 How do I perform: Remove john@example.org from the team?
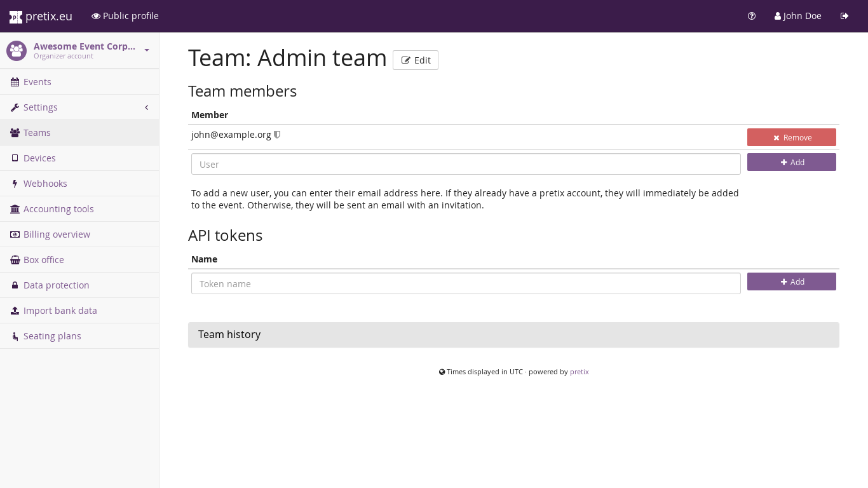(791, 137)
